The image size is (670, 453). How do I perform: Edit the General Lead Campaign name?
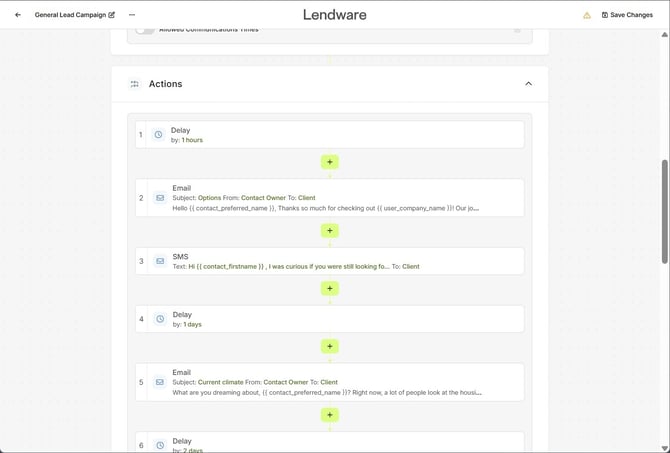pyautogui.click(x=112, y=15)
